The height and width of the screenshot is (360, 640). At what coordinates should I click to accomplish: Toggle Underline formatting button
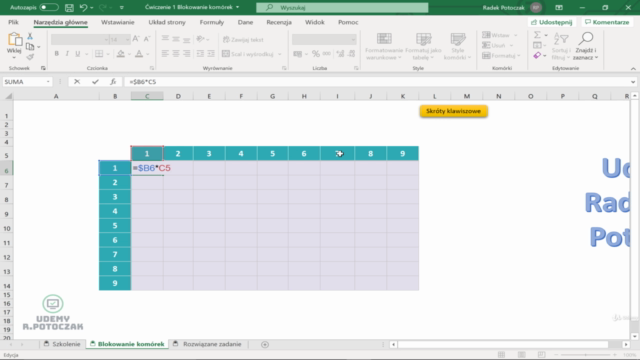pos(78,54)
